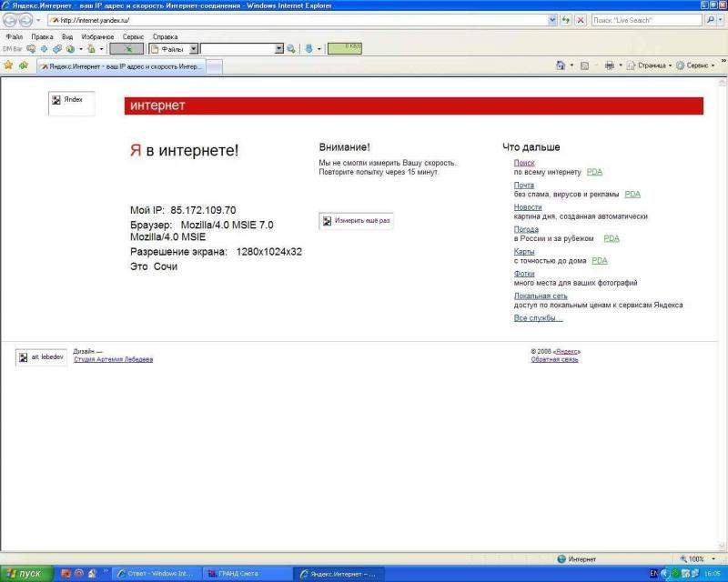Image resolution: width=728 pixels, height=582 pixels.
Task: Open the 100% zoom level control
Action: coord(697,559)
